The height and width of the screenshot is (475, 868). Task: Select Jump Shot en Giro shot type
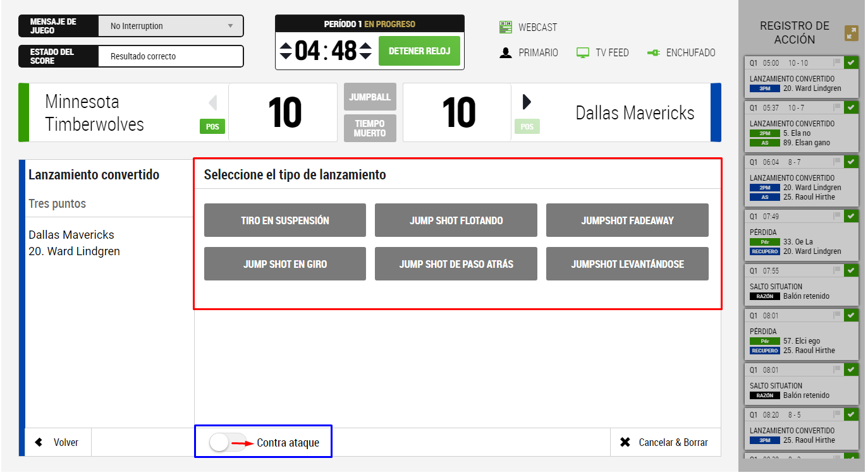[285, 264]
